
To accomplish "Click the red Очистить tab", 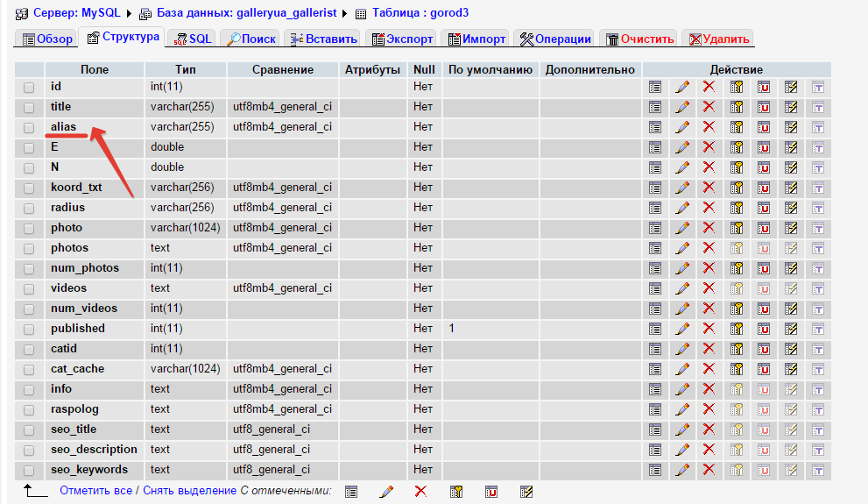I will coord(639,39).
